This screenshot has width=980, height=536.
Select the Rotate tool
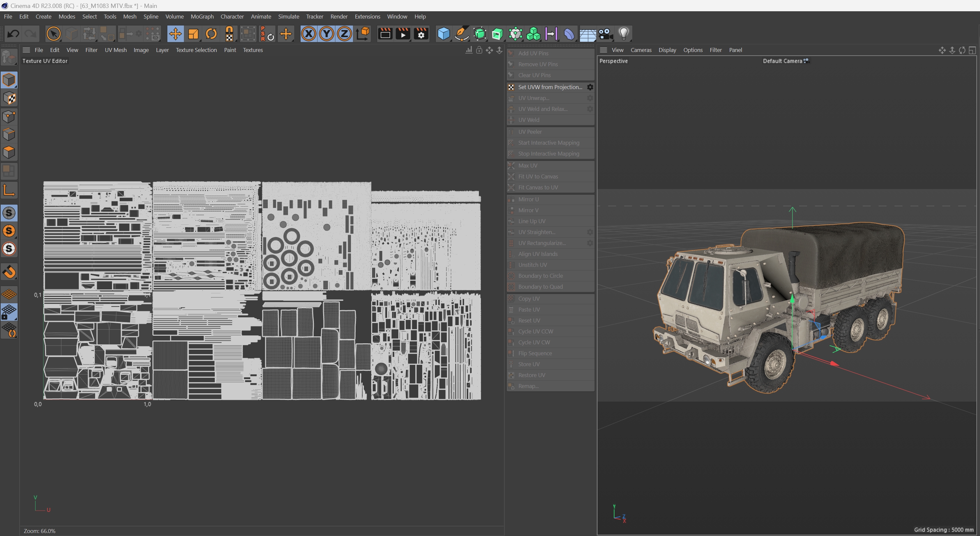(211, 34)
